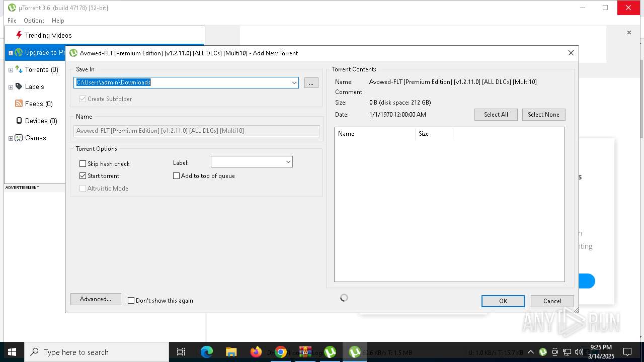Click the Select None button
The width and height of the screenshot is (644, 362).
(x=543, y=115)
